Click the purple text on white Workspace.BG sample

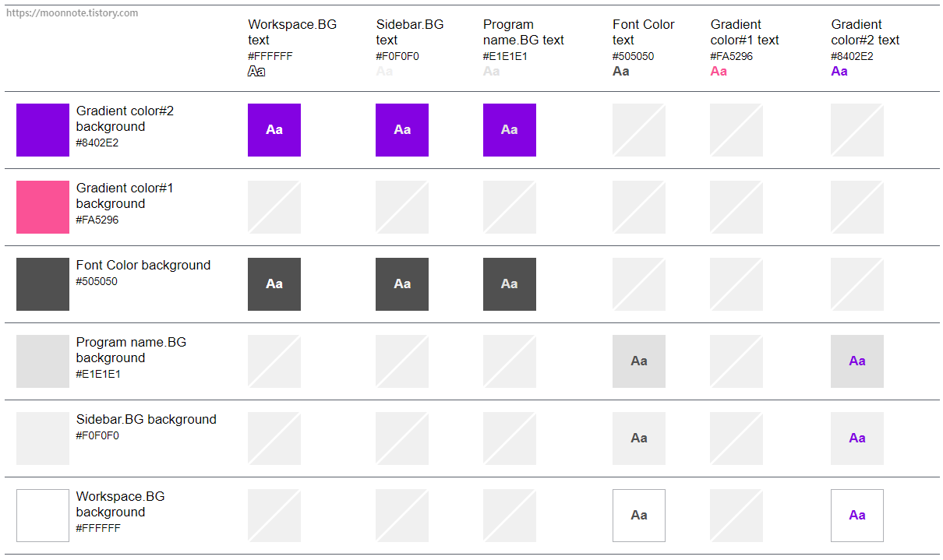coord(857,516)
